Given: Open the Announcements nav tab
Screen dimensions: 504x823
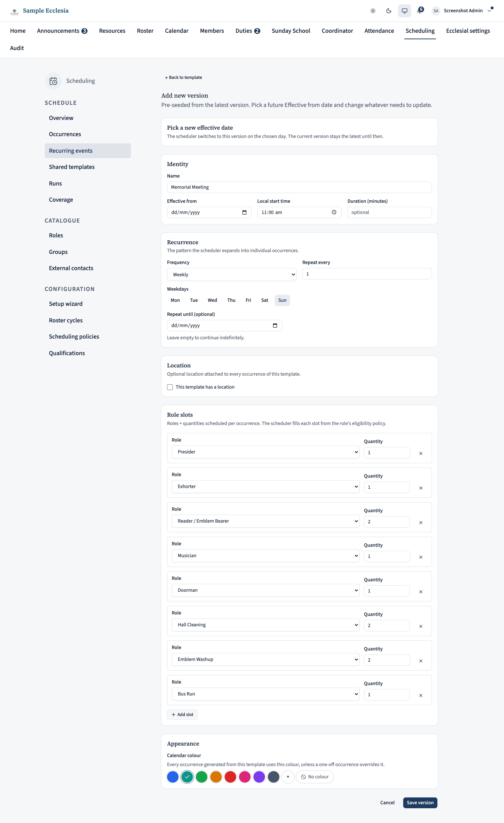Looking at the screenshot, I should (62, 31).
